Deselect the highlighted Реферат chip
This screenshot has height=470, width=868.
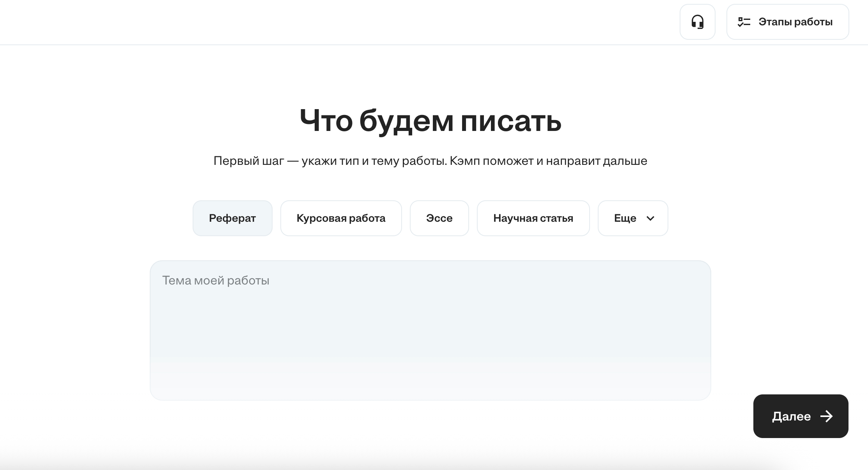[x=232, y=218]
